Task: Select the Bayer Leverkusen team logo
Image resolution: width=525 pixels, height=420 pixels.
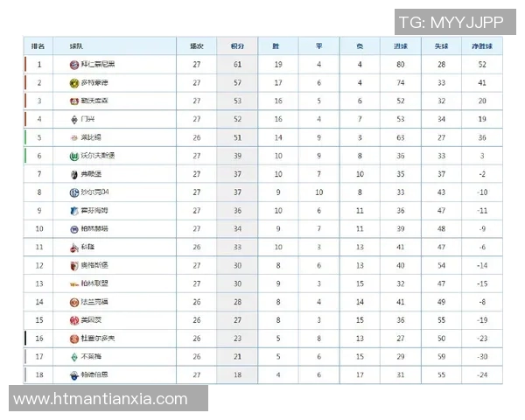Action: click(x=74, y=101)
